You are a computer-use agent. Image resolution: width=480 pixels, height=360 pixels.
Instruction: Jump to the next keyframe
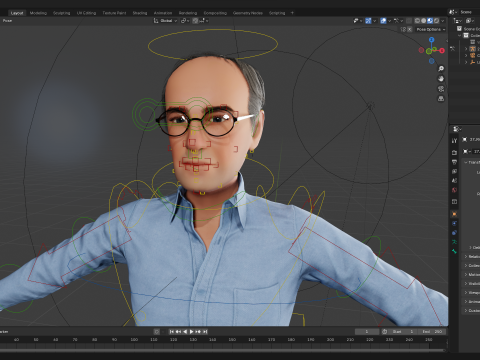(x=198, y=332)
